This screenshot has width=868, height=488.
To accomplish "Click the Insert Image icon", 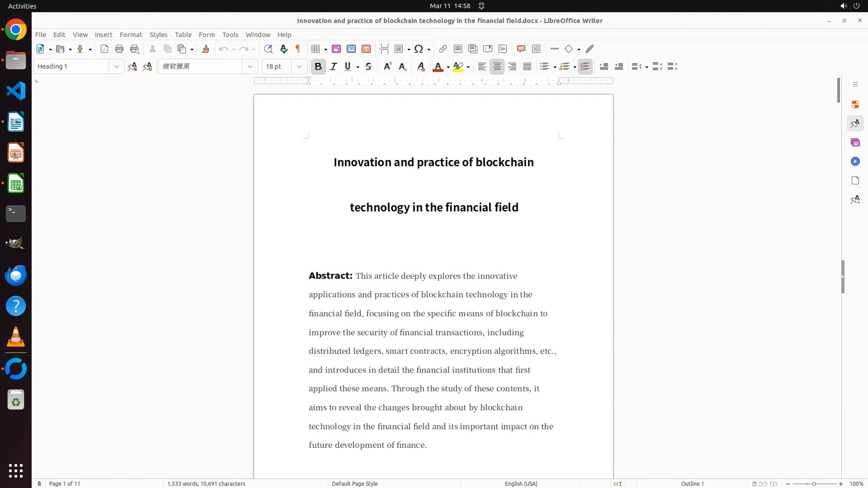I will [x=336, y=49].
